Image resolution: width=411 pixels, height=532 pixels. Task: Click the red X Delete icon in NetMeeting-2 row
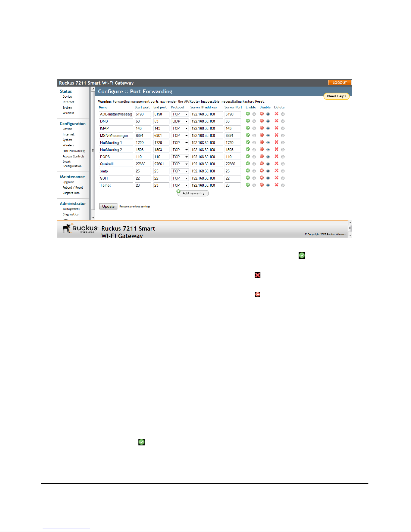[276, 149]
